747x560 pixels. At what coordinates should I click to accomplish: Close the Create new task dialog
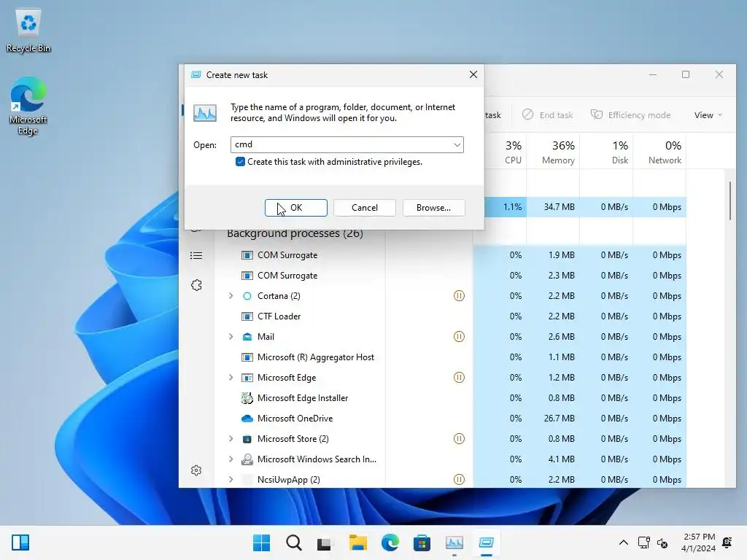pos(473,75)
